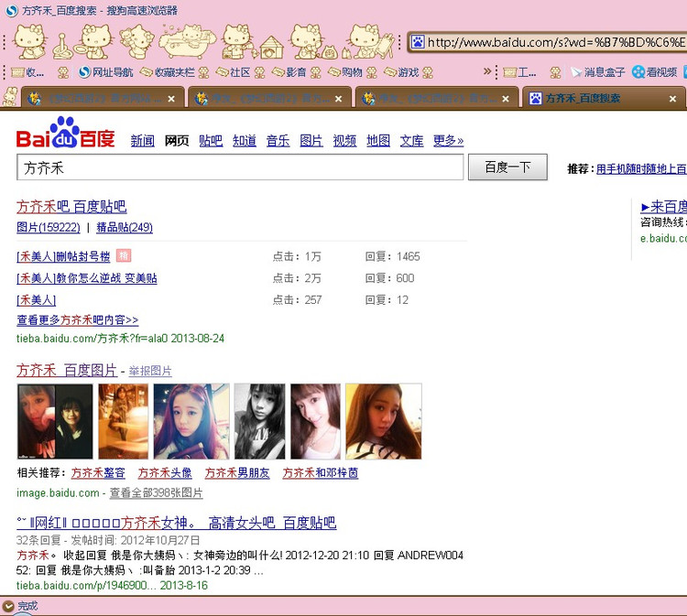The height and width of the screenshot is (616, 687).
Task: Expand 更多» in Baidu navigation
Action: click(448, 141)
